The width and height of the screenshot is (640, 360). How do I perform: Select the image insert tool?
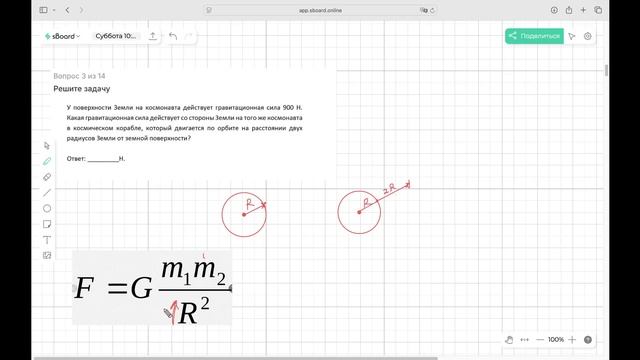coord(47,256)
